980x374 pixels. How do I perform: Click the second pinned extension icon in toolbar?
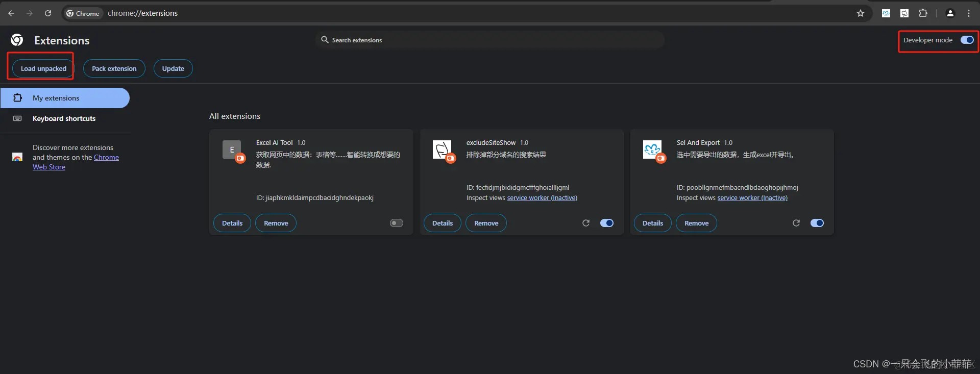point(904,13)
